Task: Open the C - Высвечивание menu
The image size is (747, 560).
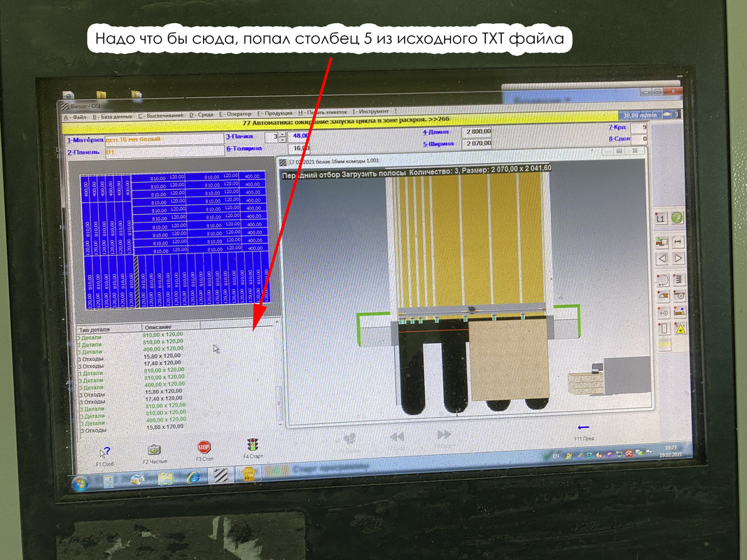Action: (161, 115)
